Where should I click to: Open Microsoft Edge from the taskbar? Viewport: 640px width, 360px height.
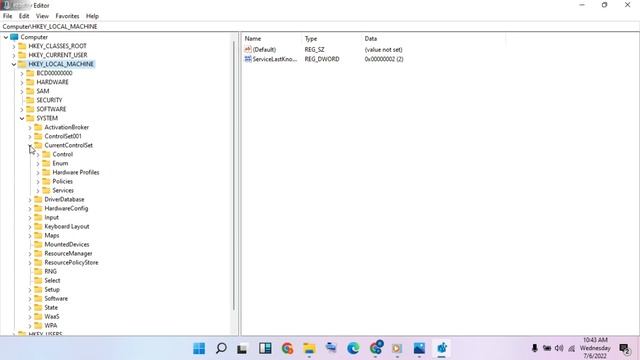click(353, 348)
